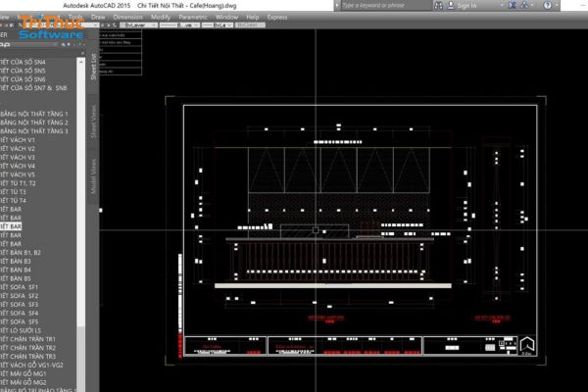588x392 pixels.
Task: Open the ByLayer color dropdown
Action: point(138,25)
